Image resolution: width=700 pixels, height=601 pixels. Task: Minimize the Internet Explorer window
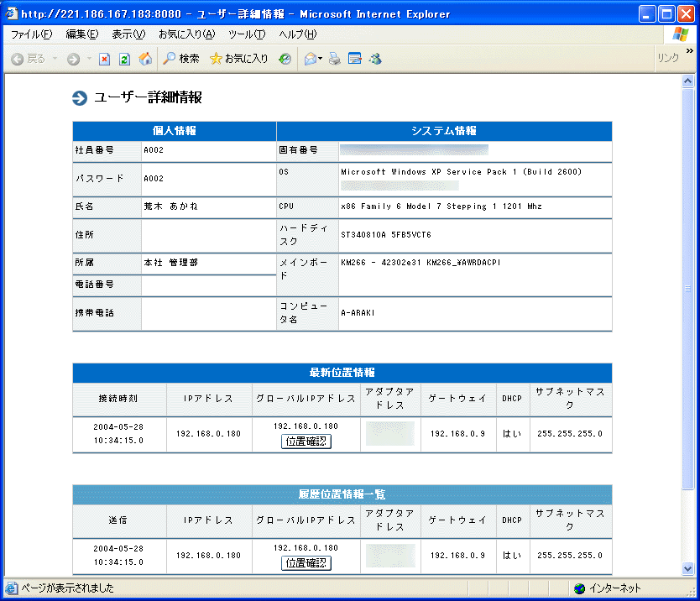[x=647, y=13]
